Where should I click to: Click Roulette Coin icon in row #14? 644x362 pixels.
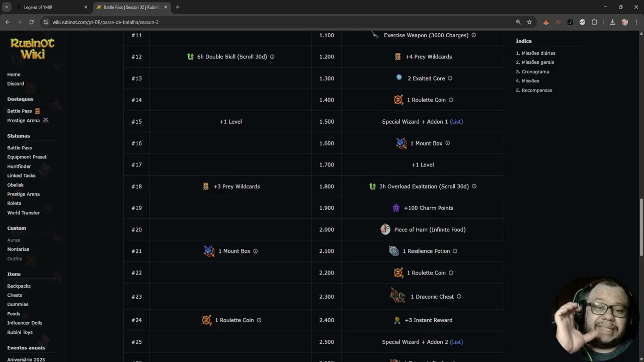398,100
